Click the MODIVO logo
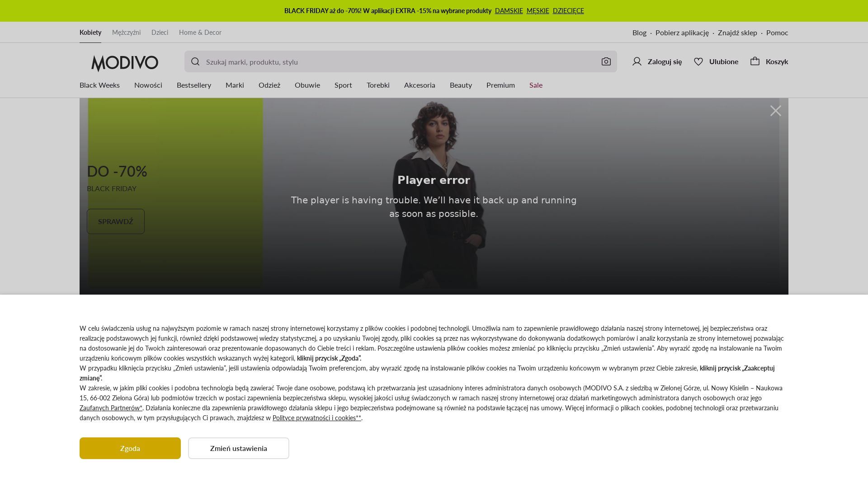868x488 pixels. point(125,63)
